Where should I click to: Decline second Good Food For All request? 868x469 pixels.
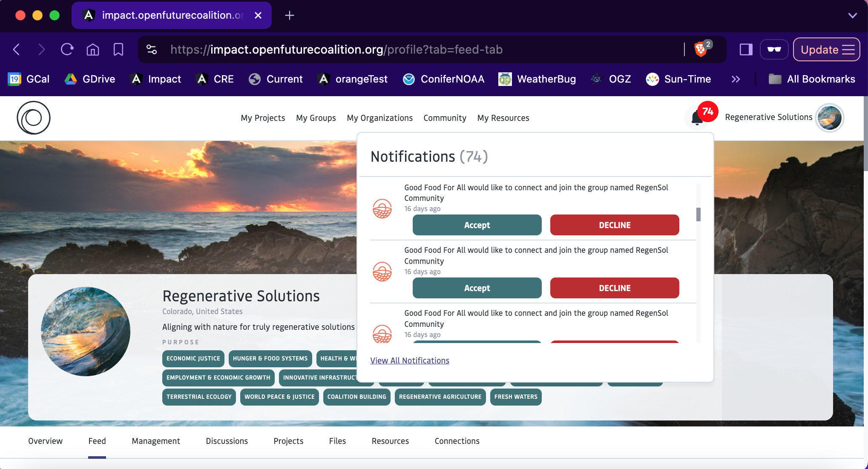point(614,288)
